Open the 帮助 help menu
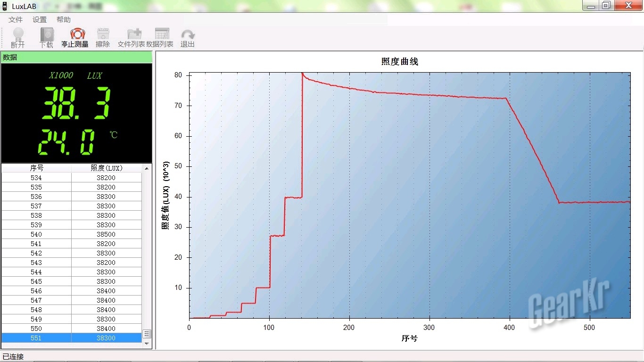The width and height of the screenshot is (644, 362). [x=64, y=20]
